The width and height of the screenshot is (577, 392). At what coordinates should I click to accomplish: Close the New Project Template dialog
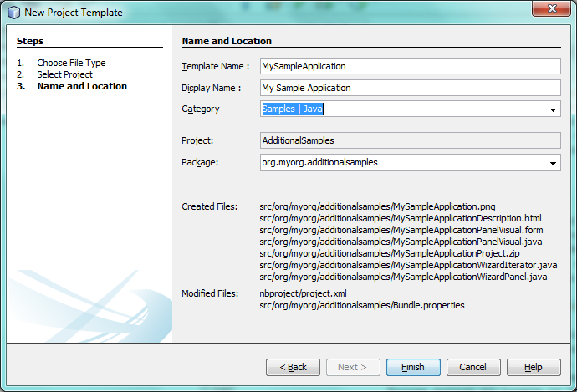click(x=551, y=10)
